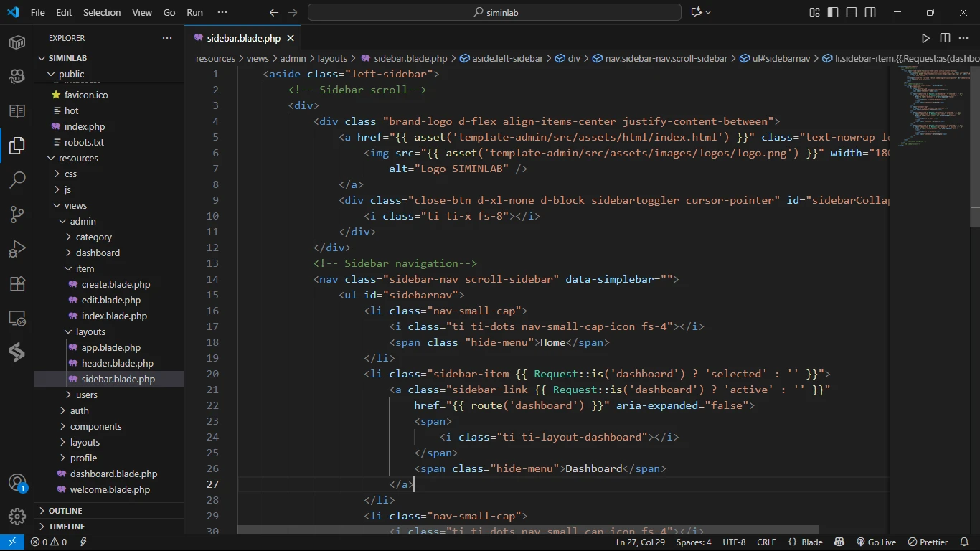980x551 pixels.
Task: Open the Source Control view
Action: pos(17,214)
